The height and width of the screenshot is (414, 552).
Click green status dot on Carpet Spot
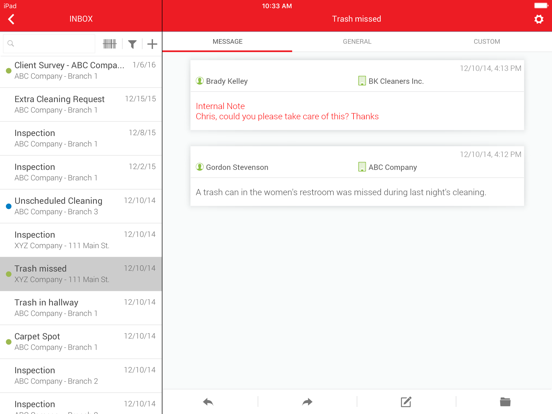8,342
